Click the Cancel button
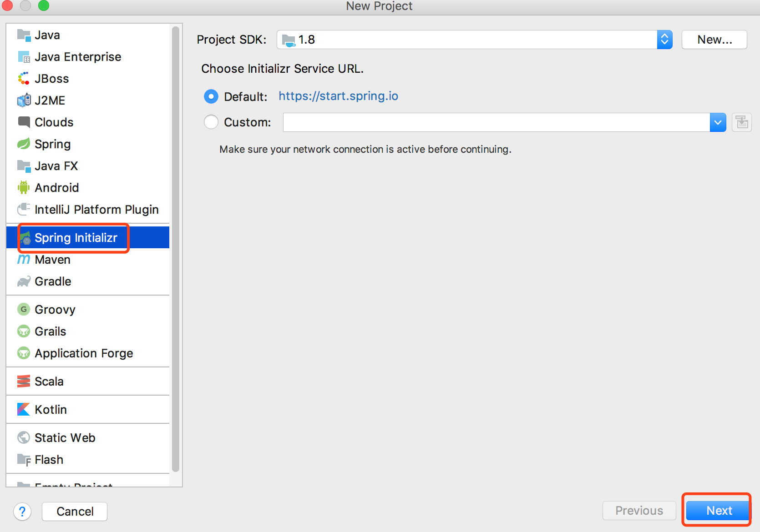760x532 pixels. coord(75,512)
